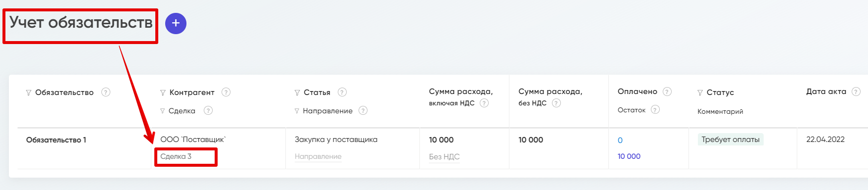Filter by Обязательство column
The image size is (868, 190).
tap(29, 93)
